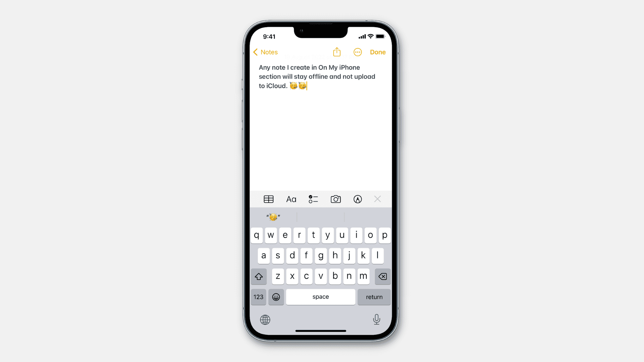Viewport: 644px width, 362px height.
Task: Tap Done to save note
Action: tap(378, 52)
